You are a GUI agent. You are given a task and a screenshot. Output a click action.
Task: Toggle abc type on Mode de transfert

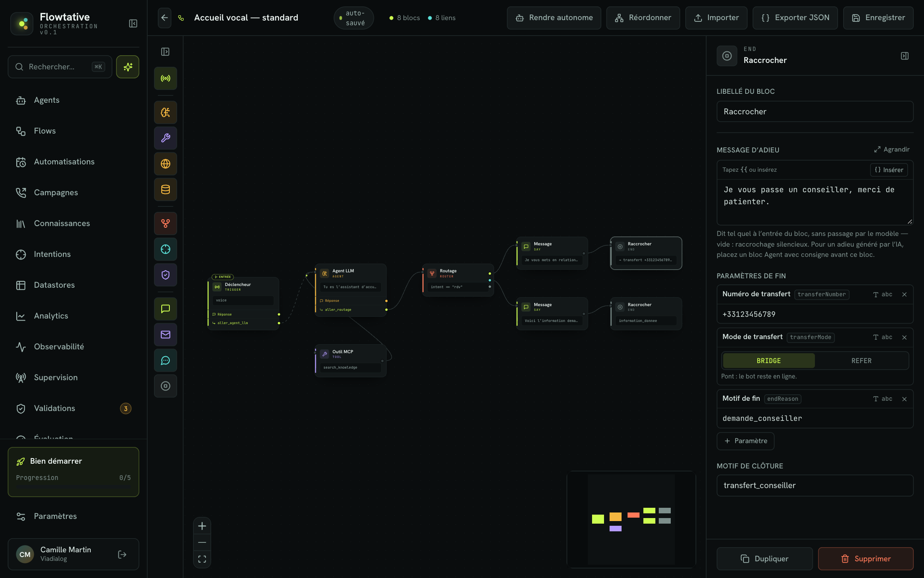pos(883,337)
